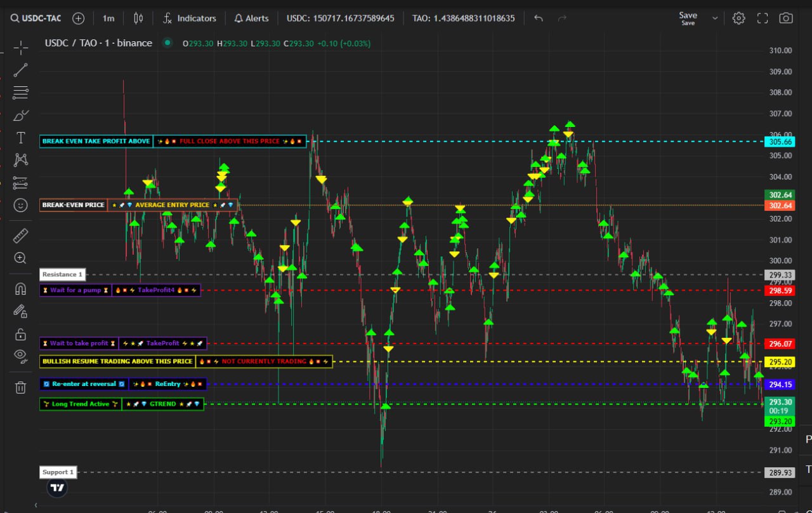This screenshot has height=513, width=812.
Task: Select the ruler measure tool
Action: [20, 236]
